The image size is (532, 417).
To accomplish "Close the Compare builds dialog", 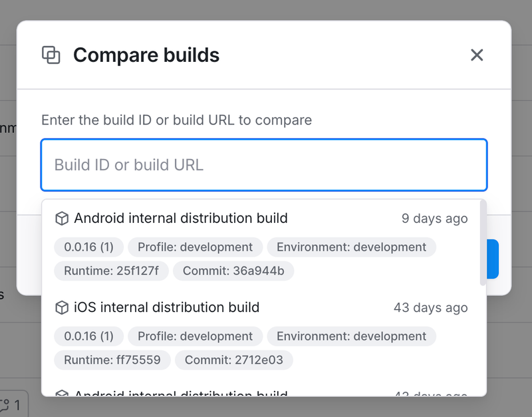I will pyautogui.click(x=477, y=55).
